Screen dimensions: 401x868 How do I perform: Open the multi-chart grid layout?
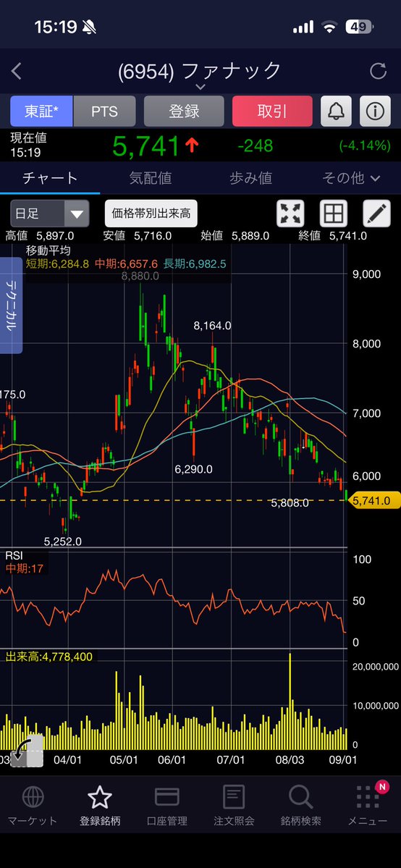click(334, 213)
